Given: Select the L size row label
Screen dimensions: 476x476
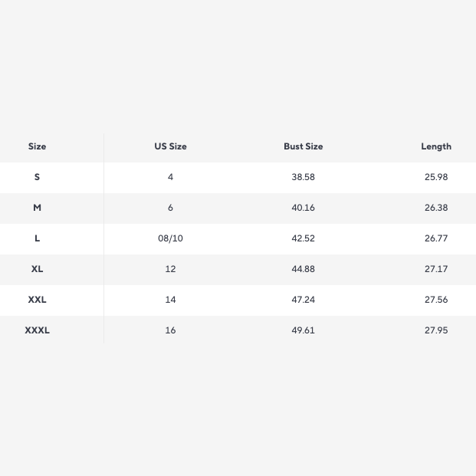Looking at the screenshot, I should pos(37,238).
